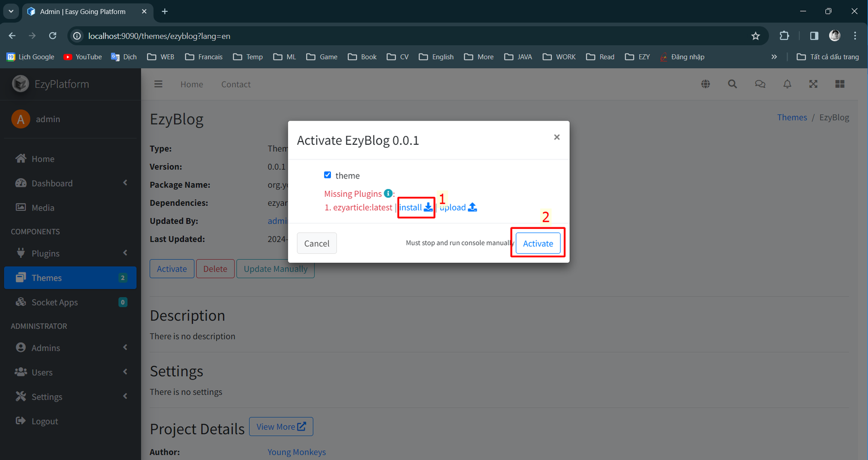
Task: Open the Young Monkeys author link
Action: (x=297, y=452)
